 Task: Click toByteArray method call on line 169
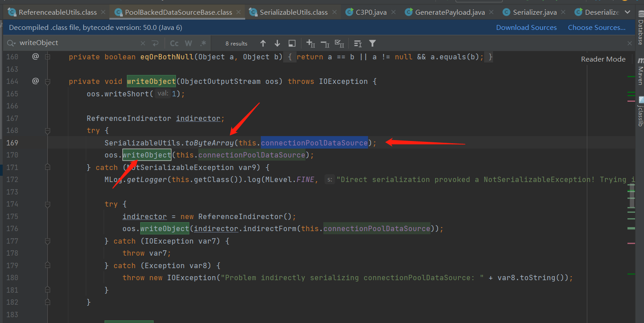click(x=209, y=143)
